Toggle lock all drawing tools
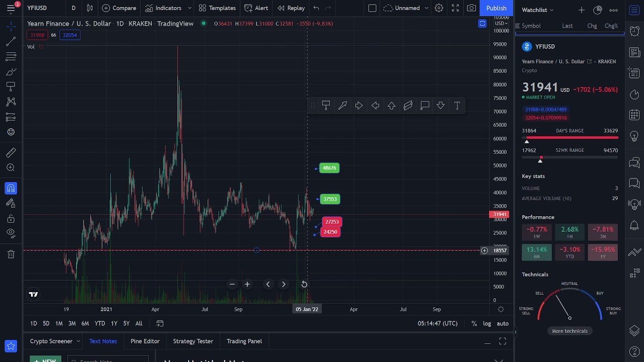This screenshot has height=362, width=644. click(x=11, y=219)
